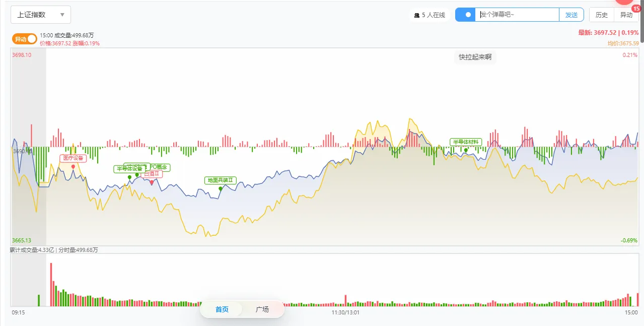The height and width of the screenshot is (326, 644).
Task: Focus the 发个弹幕吧 danmaku input field
Action: [517, 15]
